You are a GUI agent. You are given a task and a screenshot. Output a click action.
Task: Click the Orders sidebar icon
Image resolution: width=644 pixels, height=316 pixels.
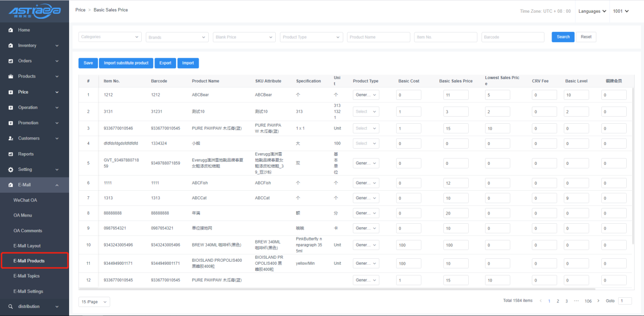click(11, 61)
